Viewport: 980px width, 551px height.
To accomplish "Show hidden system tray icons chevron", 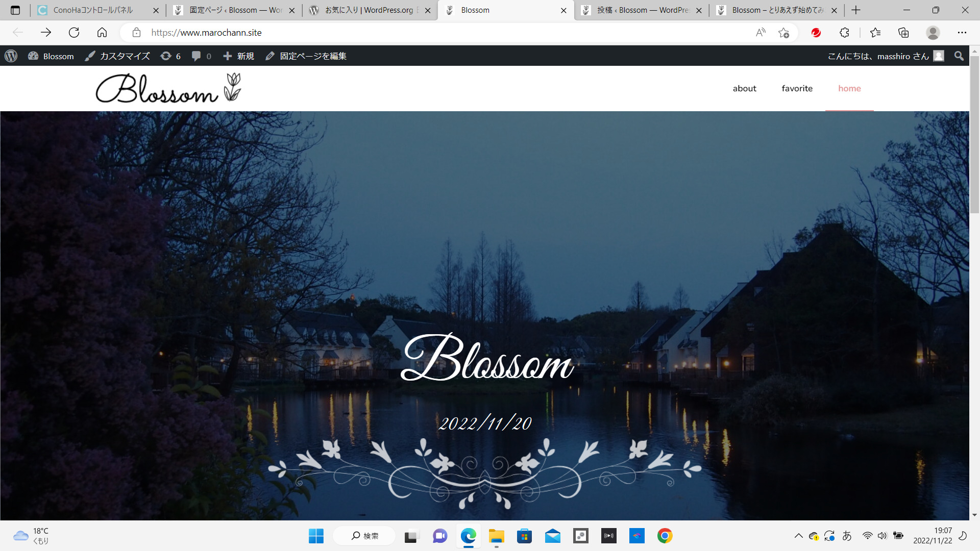I will point(798,536).
